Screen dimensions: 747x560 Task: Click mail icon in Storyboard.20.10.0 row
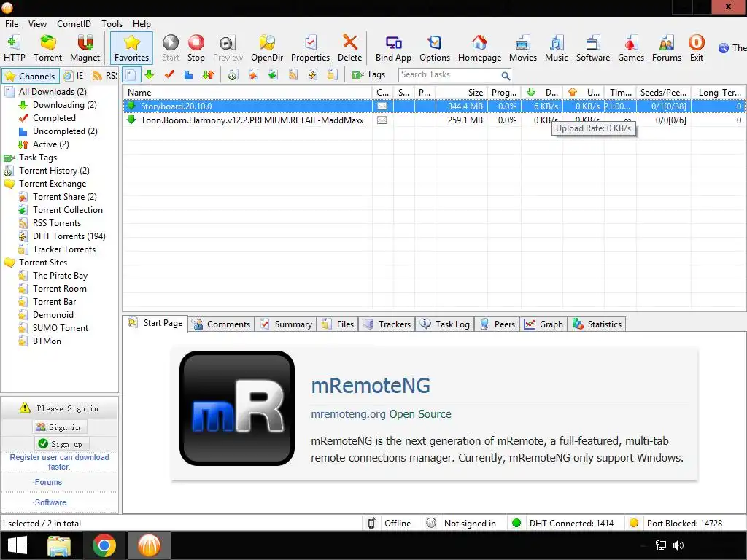click(x=382, y=106)
